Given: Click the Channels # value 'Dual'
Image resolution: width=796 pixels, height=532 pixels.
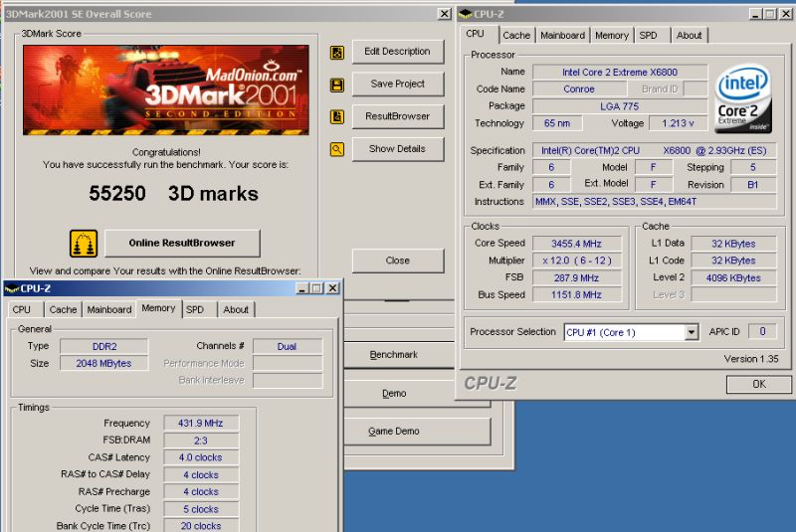Looking at the screenshot, I should pyautogui.click(x=287, y=346).
